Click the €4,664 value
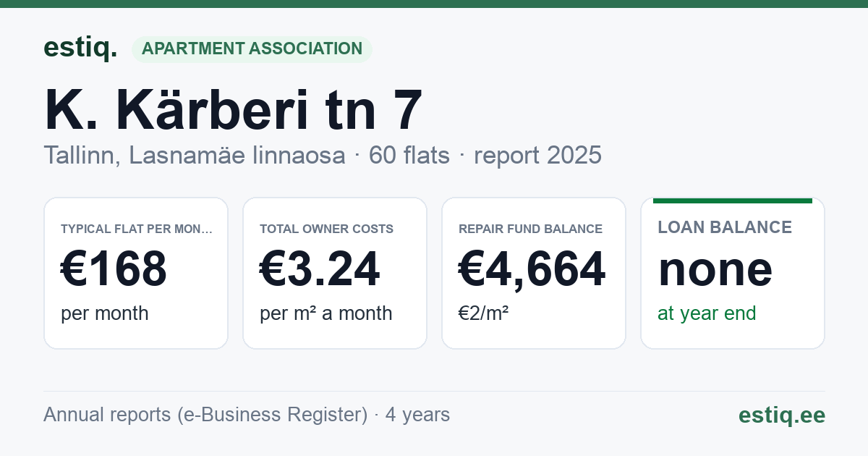 (532, 269)
